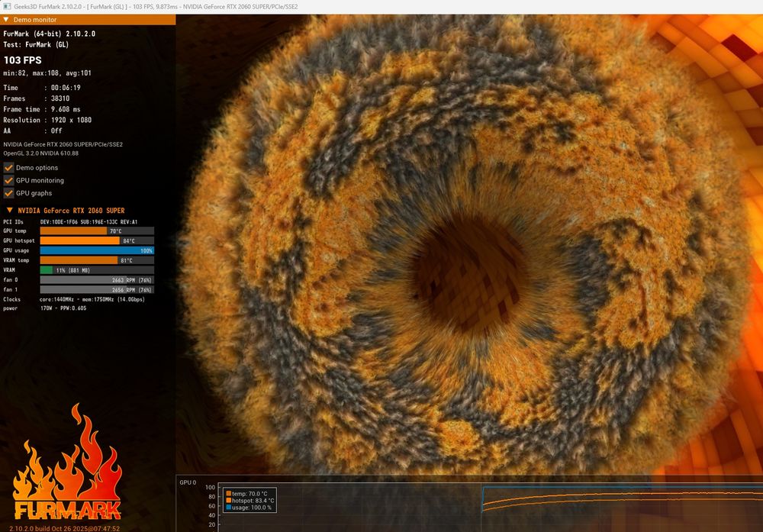The height and width of the screenshot is (532, 763).
Task: Click the FurMark (64-bit) 2.10.2.0 text
Action: (49, 34)
